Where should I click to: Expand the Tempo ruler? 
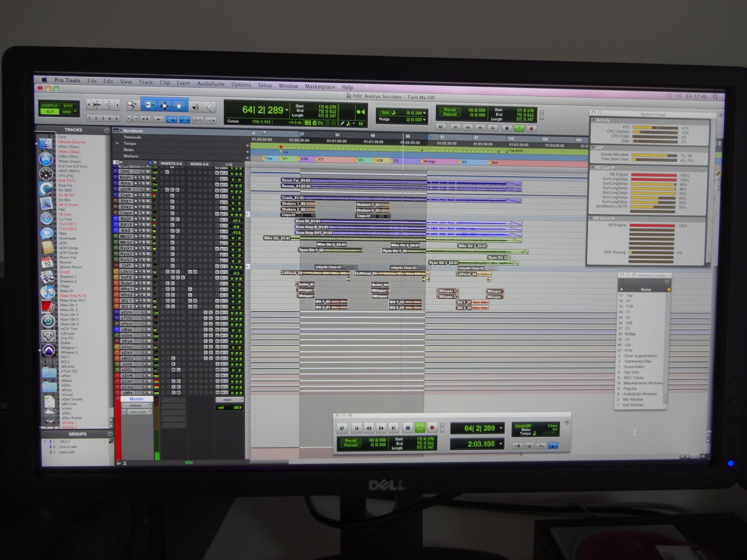point(118,143)
